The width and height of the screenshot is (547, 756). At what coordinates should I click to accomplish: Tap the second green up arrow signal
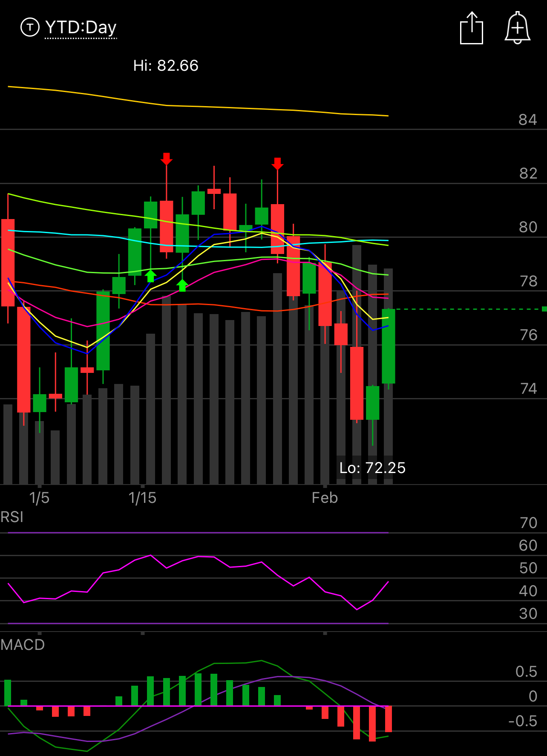point(182,286)
